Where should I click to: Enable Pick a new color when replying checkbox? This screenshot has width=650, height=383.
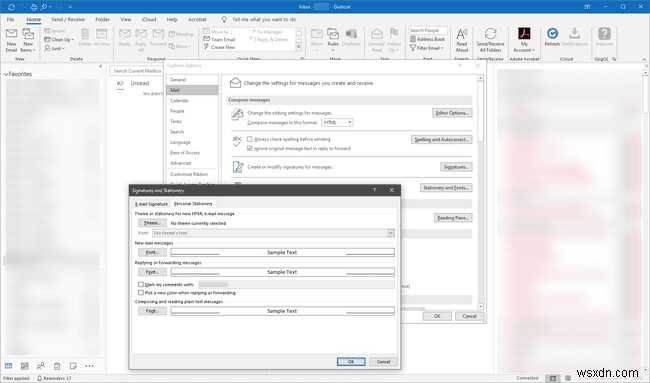pyautogui.click(x=141, y=293)
